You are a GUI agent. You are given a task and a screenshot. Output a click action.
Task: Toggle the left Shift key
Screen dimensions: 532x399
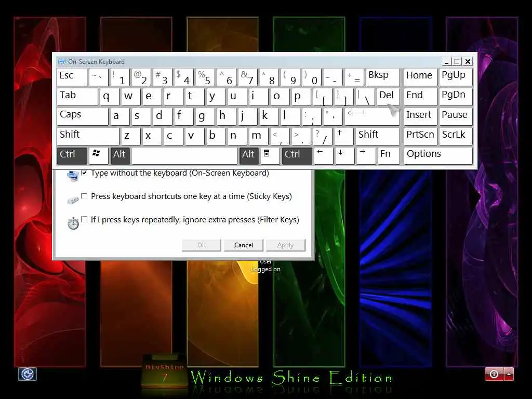(88, 136)
